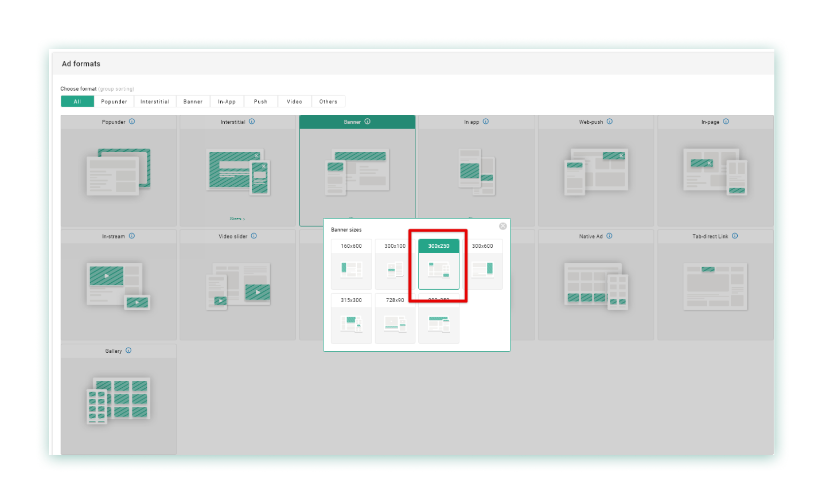Expand Sizes link under Interstitial card

point(237,219)
